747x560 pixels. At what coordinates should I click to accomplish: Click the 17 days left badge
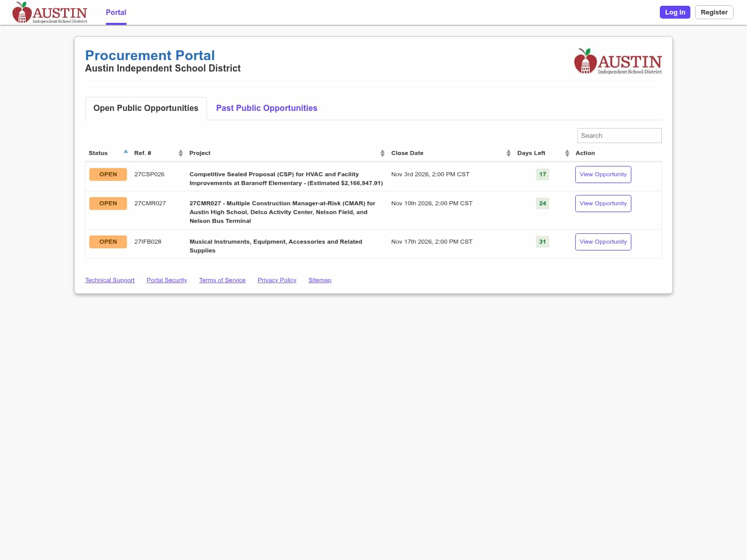tap(542, 174)
